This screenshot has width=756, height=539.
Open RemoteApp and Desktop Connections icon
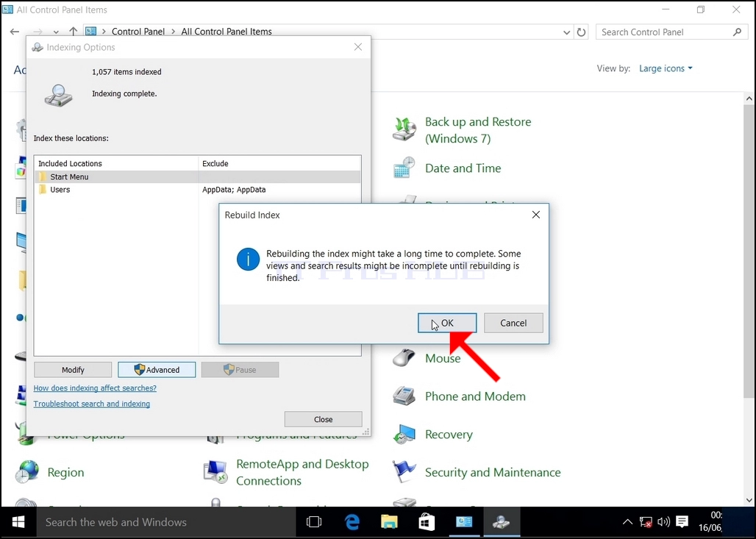tap(215, 472)
